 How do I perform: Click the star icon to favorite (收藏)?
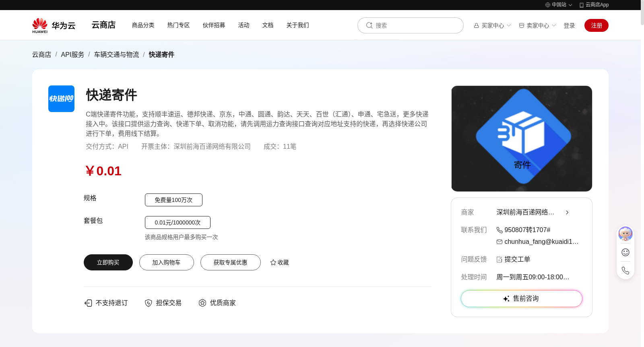[x=273, y=262]
